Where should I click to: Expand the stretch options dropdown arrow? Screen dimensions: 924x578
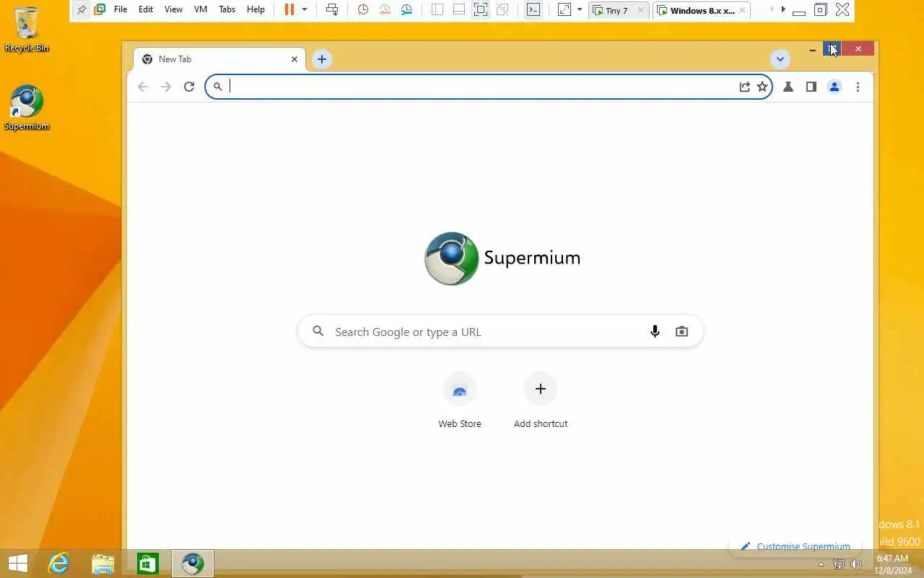pyautogui.click(x=579, y=9)
